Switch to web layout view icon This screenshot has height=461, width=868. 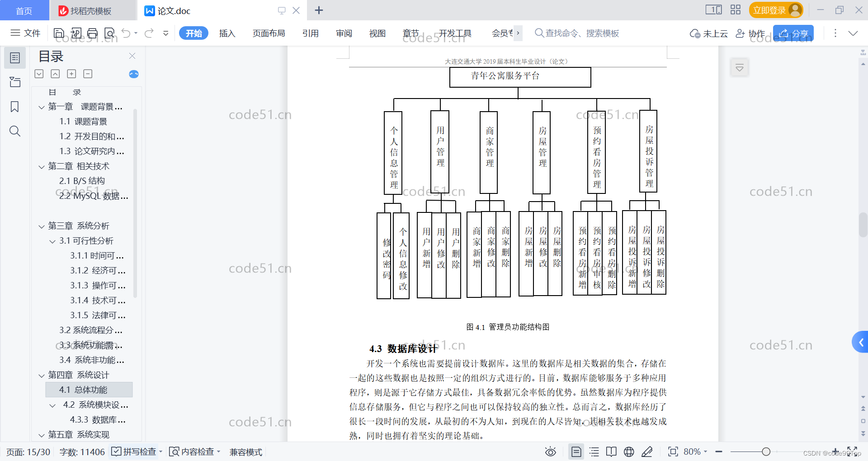click(629, 452)
